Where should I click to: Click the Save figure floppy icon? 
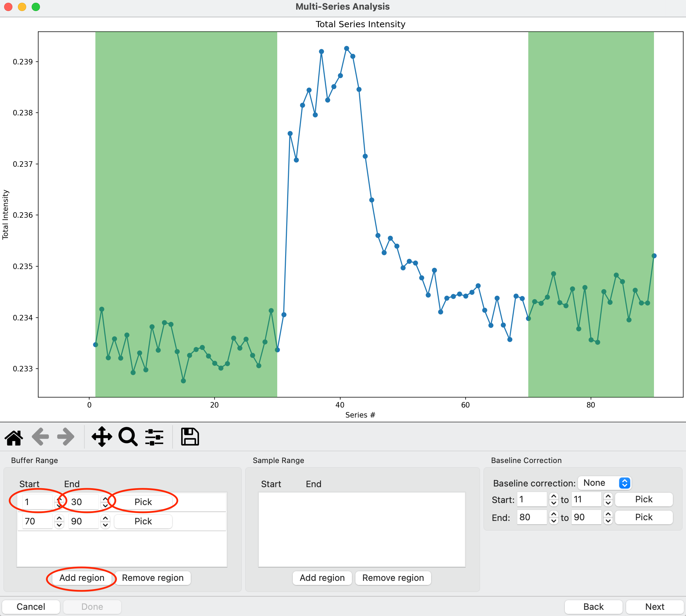click(190, 437)
